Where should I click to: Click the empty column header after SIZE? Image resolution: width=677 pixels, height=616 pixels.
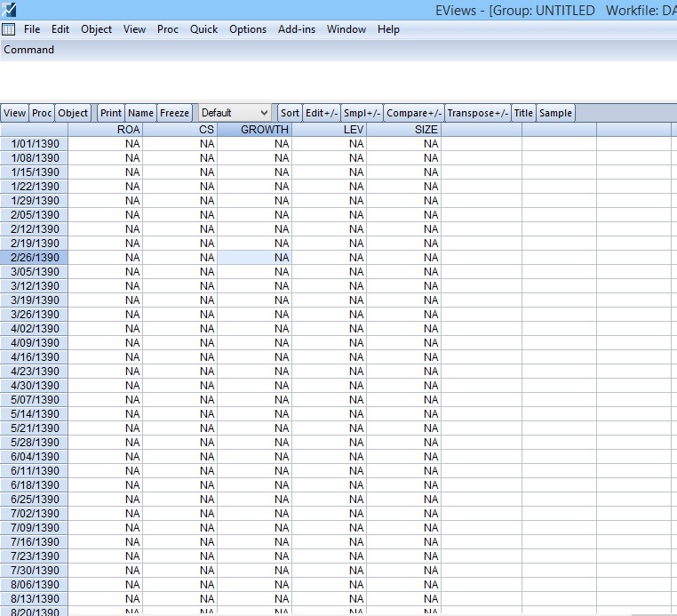(482, 130)
